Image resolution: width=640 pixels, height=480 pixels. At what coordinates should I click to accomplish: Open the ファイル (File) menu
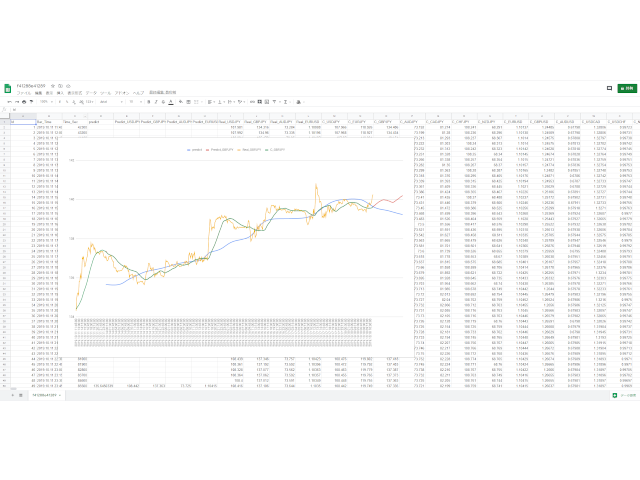(x=24, y=93)
